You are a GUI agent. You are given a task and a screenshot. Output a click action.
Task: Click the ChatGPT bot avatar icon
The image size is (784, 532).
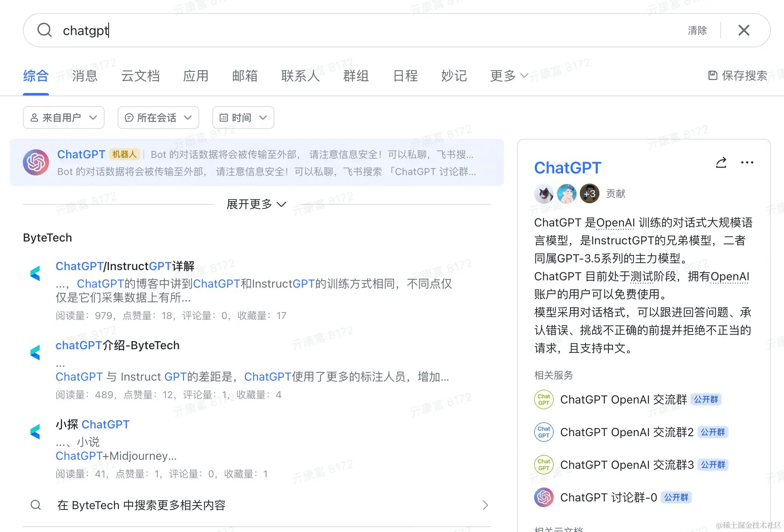tap(36, 162)
